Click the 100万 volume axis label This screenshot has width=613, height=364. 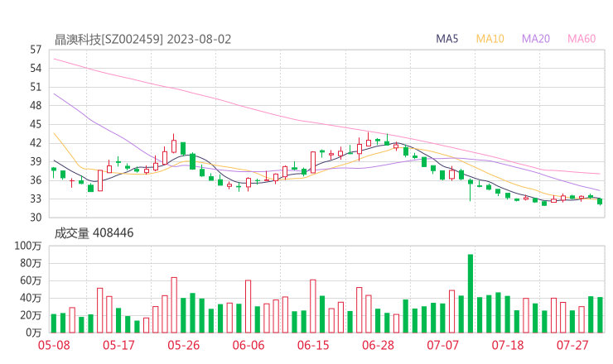(28, 246)
